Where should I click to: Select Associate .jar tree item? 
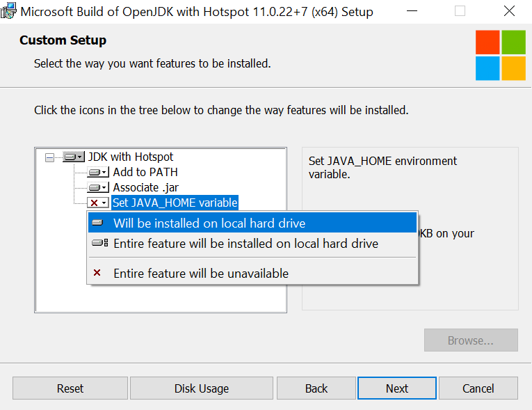pos(146,187)
